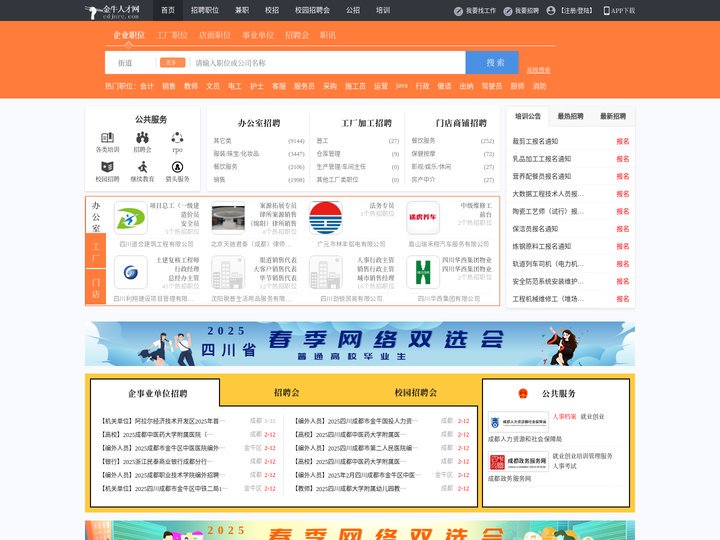720x540 pixels.
Task: Open 招聘职位 in top navigation
Action: 205,10
